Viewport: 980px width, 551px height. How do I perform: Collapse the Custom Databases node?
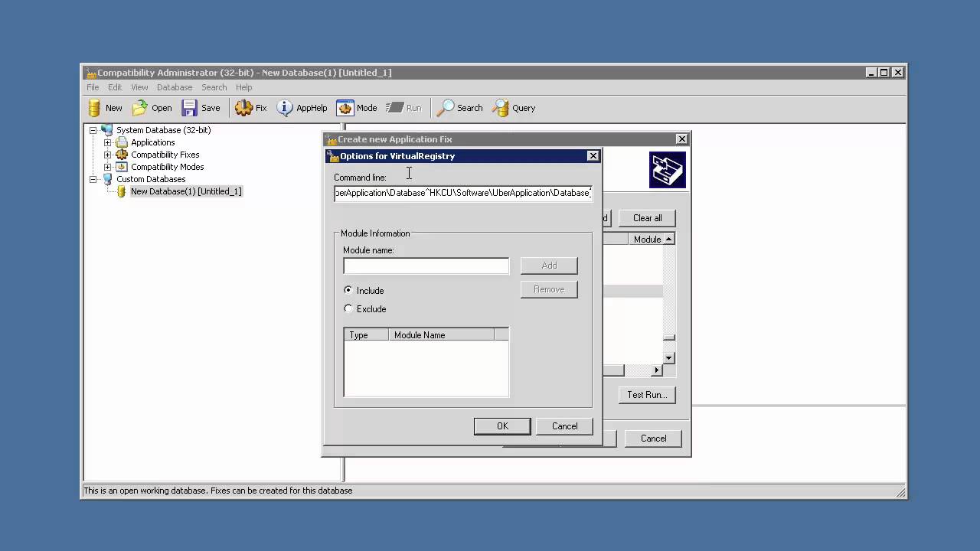click(x=93, y=179)
